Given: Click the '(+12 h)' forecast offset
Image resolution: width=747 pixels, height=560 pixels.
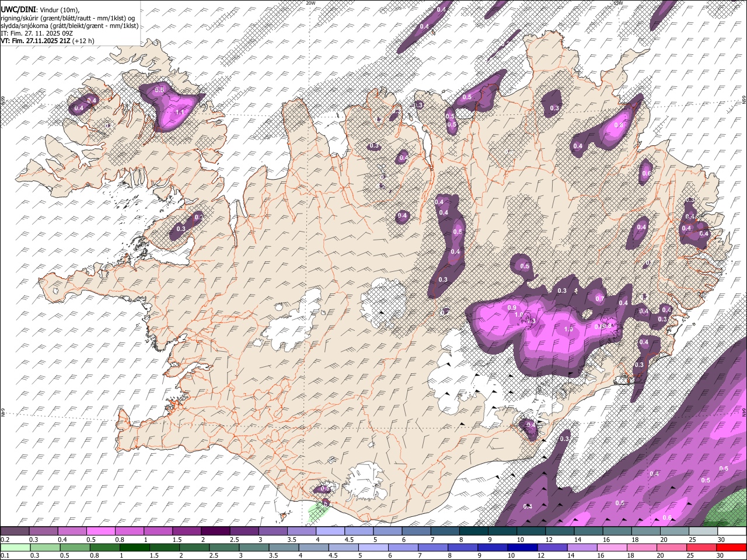Looking at the screenshot, I should coord(83,41).
